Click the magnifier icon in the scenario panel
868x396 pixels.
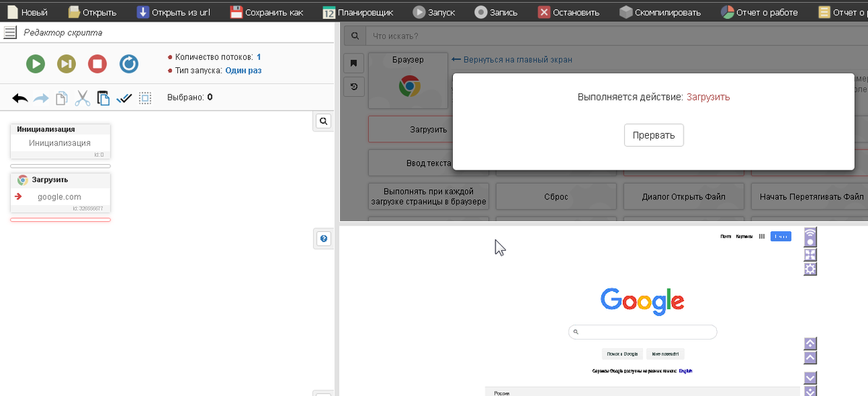324,121
